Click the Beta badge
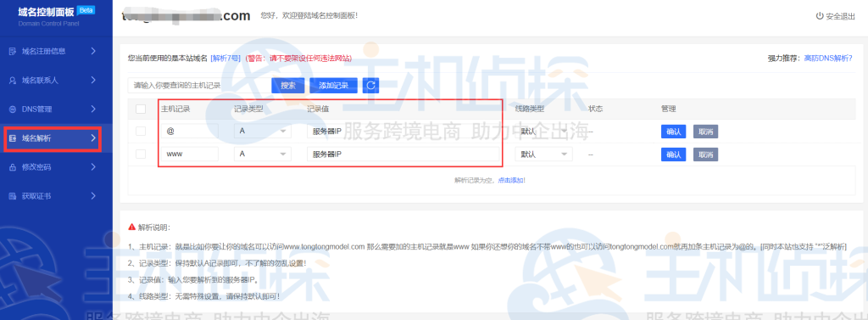Image resolution: width=868 pixels, height=320 pixels. tap(86, 10)
